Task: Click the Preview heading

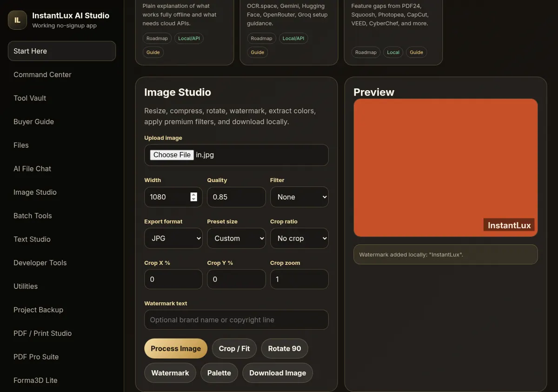Action: point(374,92)
